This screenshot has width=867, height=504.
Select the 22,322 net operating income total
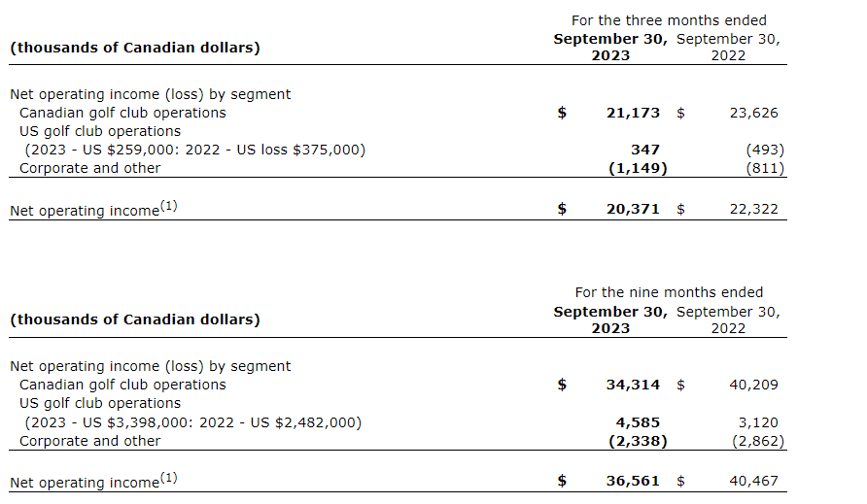click(x=753, y=209)
